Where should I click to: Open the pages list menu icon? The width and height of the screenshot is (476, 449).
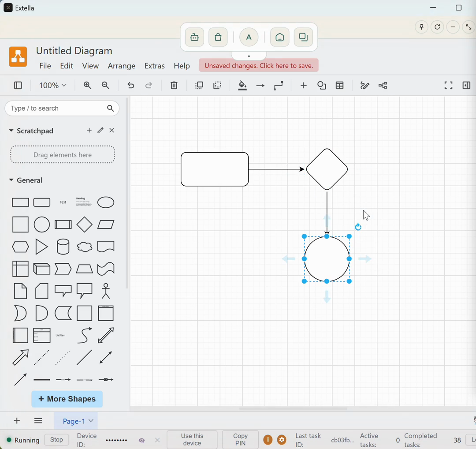point(38,421)
